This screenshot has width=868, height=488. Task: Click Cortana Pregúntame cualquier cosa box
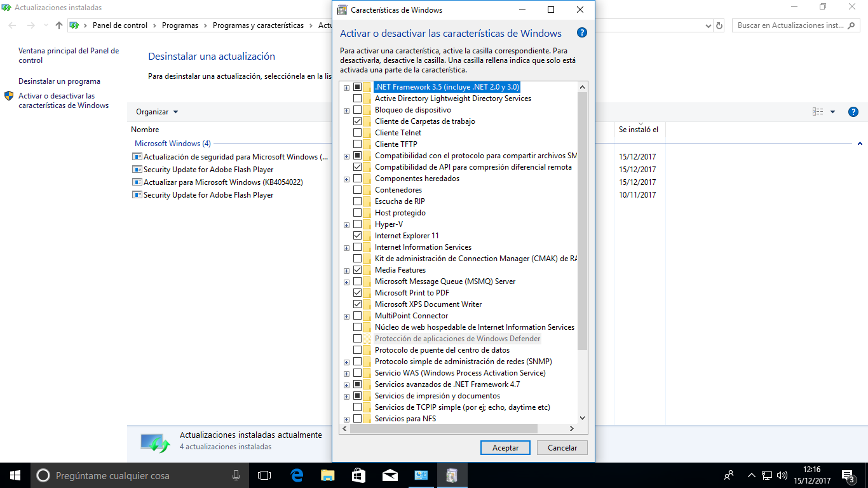pos(140,475)
